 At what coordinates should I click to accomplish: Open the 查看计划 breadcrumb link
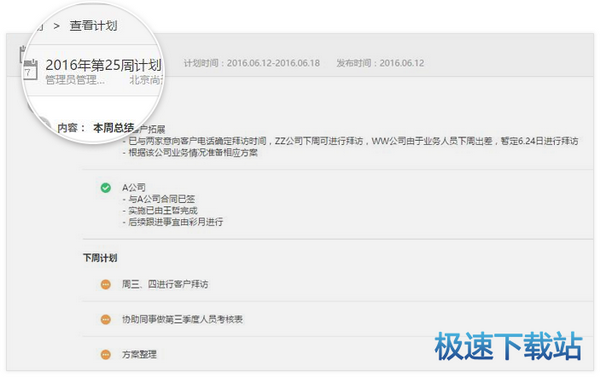[93, 26]
